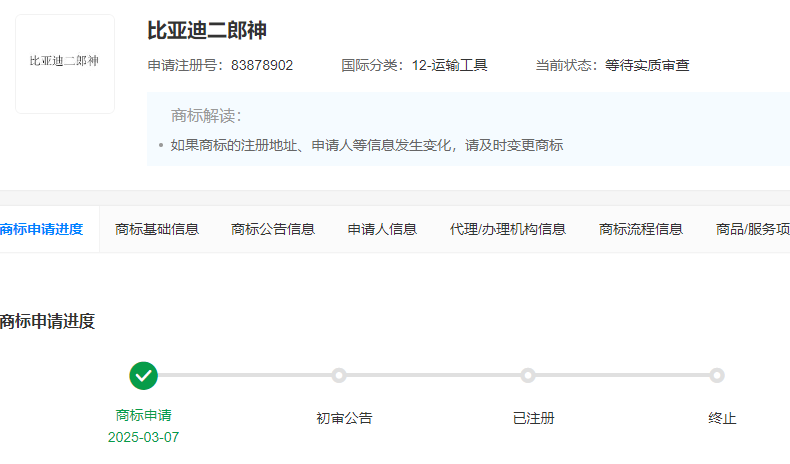Click the 初审公告 step label

pyautogui.click(x=344, y=418)
